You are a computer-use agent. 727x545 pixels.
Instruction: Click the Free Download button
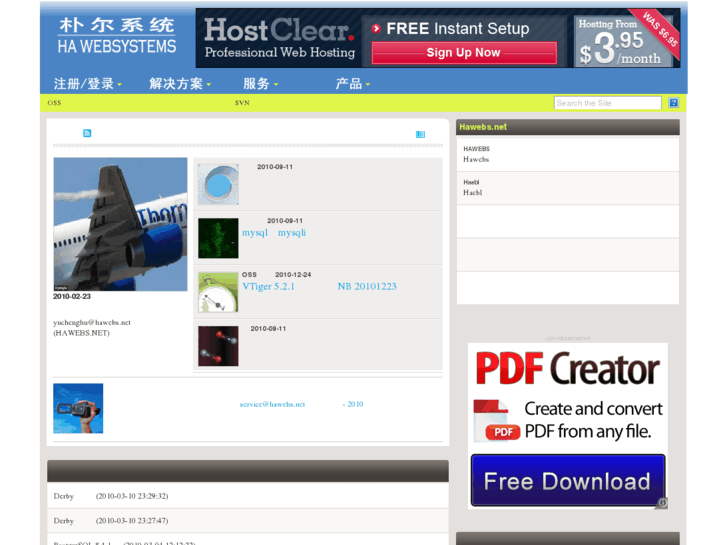(568, 481)
